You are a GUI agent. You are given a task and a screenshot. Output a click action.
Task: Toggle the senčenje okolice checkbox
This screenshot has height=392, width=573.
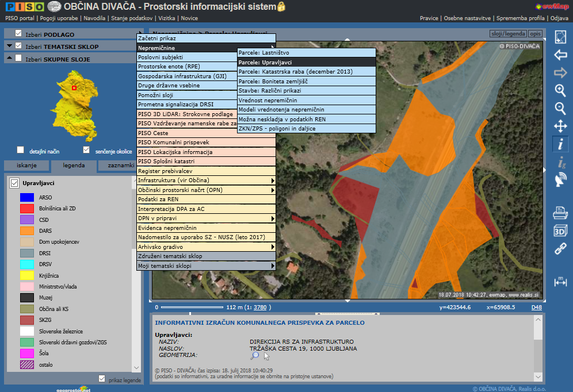(x=87, y=151)
